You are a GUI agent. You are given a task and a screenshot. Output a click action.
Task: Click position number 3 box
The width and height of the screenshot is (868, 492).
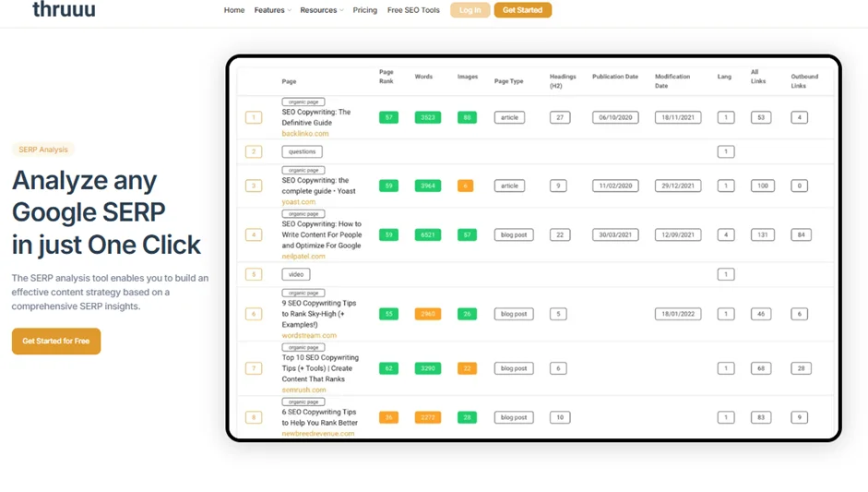254,186
